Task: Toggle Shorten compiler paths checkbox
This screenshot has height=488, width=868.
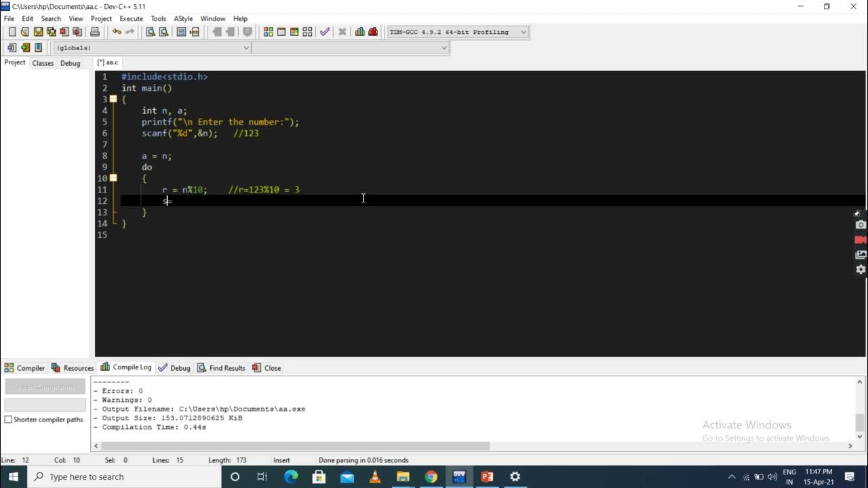Action: [8, 420]
